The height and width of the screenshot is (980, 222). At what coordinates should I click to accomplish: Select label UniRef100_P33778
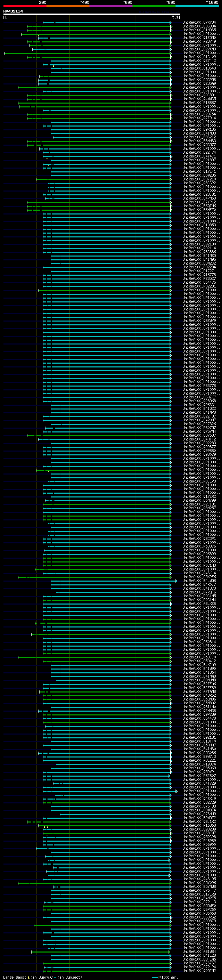click(x=199, y=386)
